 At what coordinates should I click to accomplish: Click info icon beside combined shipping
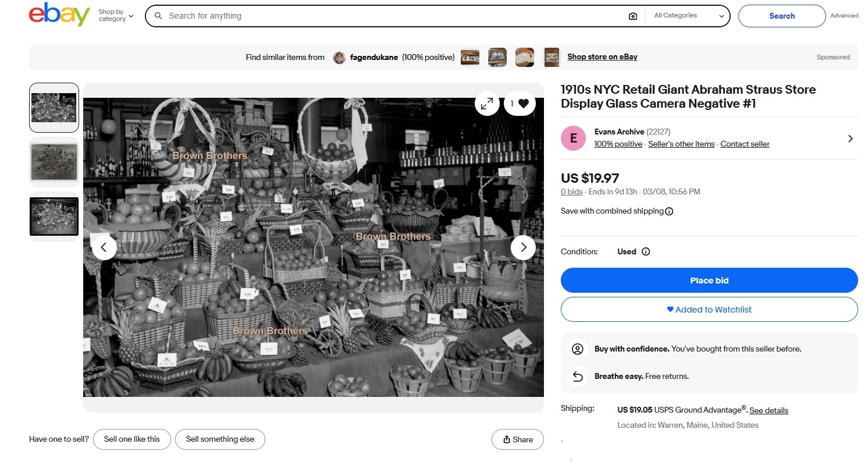[669, 211]
